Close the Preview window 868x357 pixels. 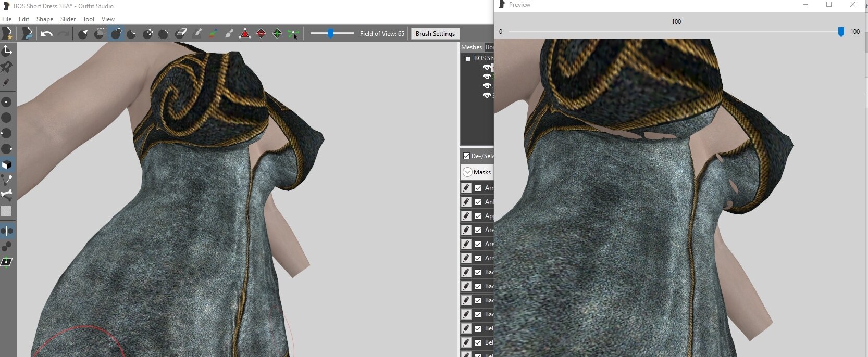point(853,5)
